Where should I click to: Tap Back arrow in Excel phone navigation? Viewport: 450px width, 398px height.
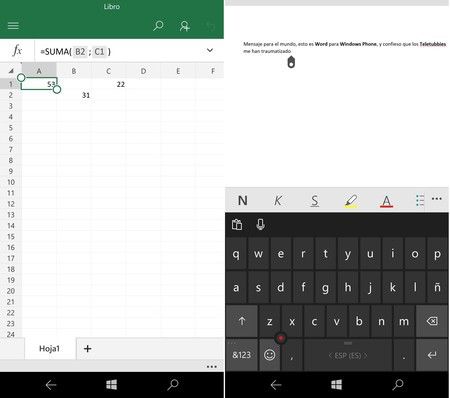pos(51,385)
